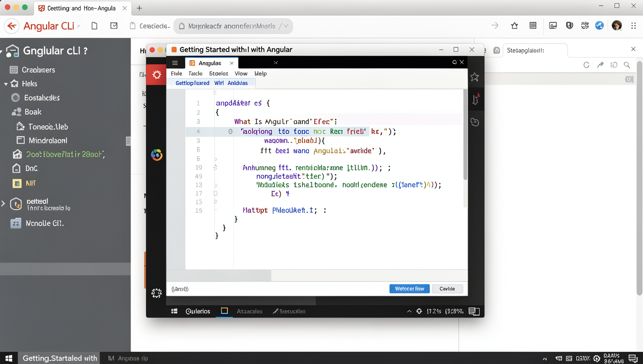Click the square icon in inner taskbar

point(224,311)
